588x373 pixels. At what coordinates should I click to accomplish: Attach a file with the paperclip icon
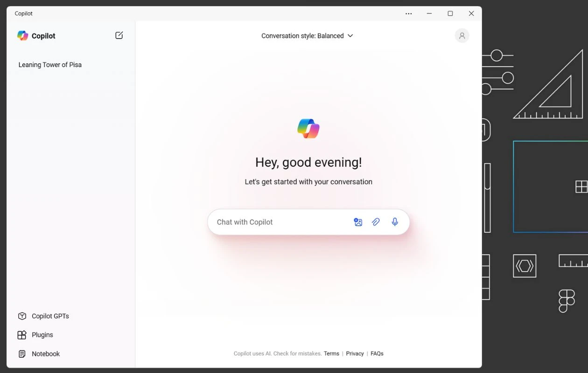point(376,222)
